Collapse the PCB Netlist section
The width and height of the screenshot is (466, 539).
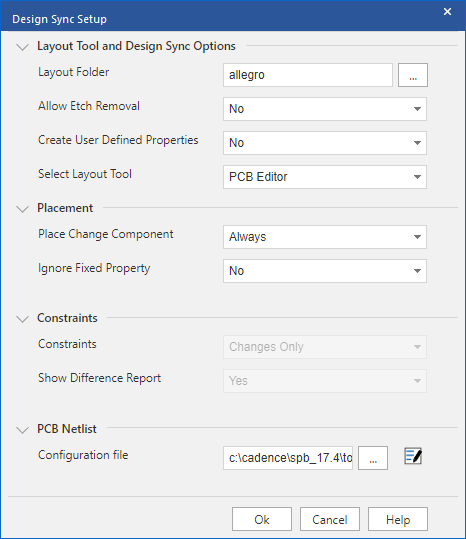[23, 430]
